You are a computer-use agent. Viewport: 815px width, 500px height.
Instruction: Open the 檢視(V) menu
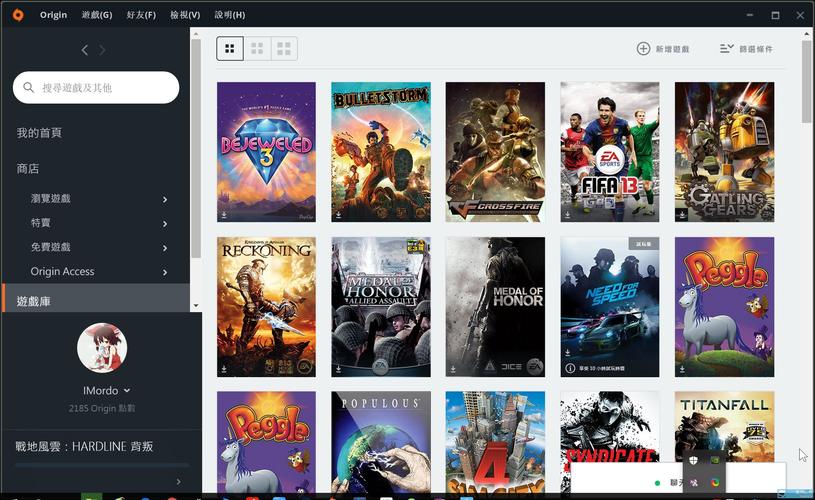(185, 15)
